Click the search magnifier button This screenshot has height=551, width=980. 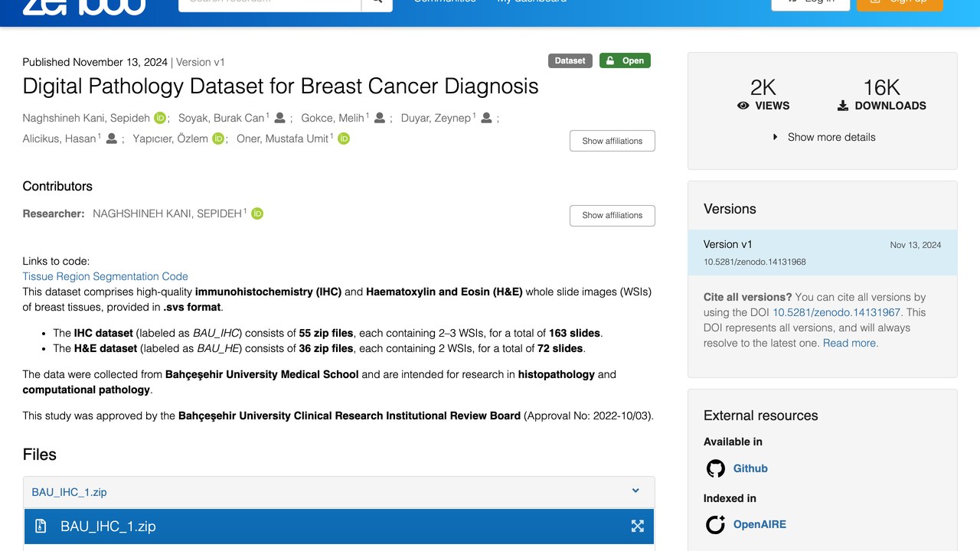pos(377,4)
